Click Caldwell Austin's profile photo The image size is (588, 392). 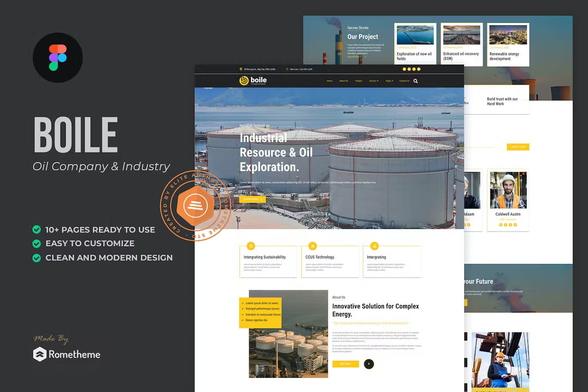[x=508, y=190]
